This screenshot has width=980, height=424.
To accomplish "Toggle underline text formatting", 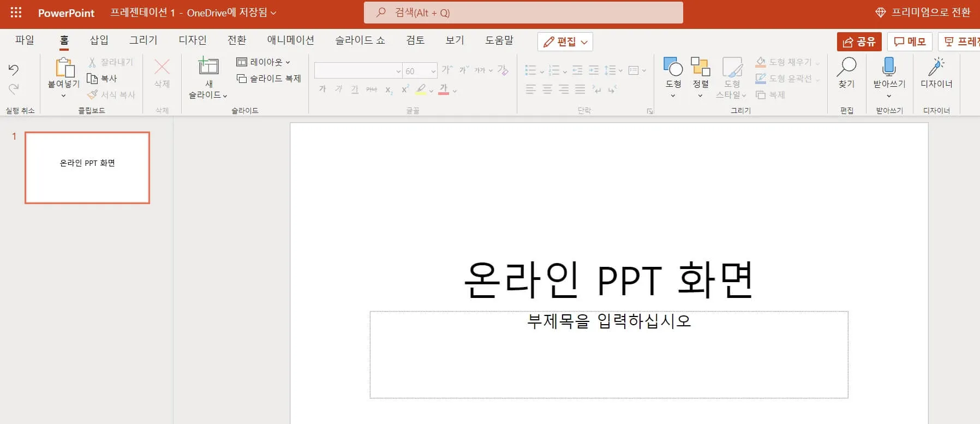I will (355, 89).
